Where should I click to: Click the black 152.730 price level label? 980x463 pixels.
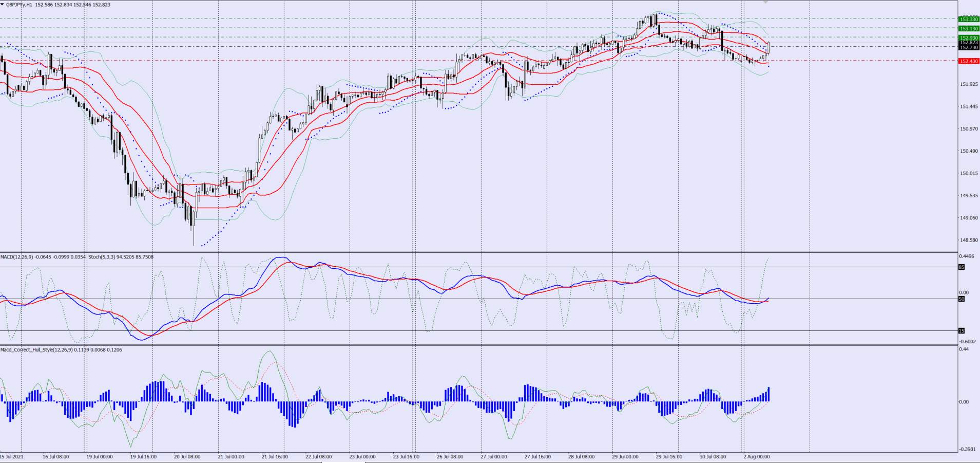click(x=969, y=48)
